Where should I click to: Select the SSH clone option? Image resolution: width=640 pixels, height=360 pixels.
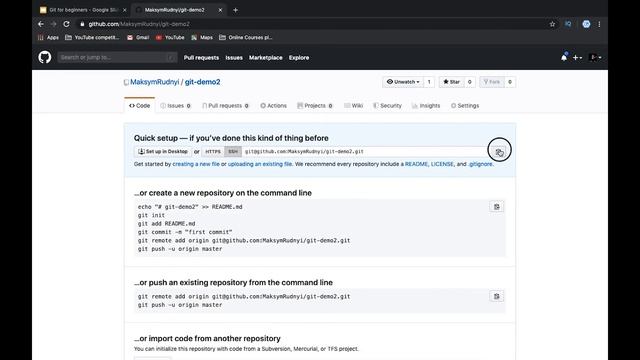233,151
